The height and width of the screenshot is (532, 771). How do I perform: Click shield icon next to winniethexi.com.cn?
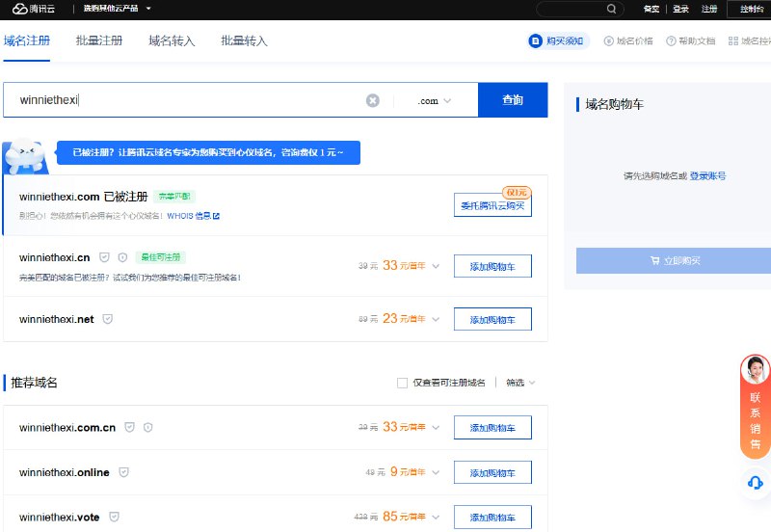pos(129,427)
